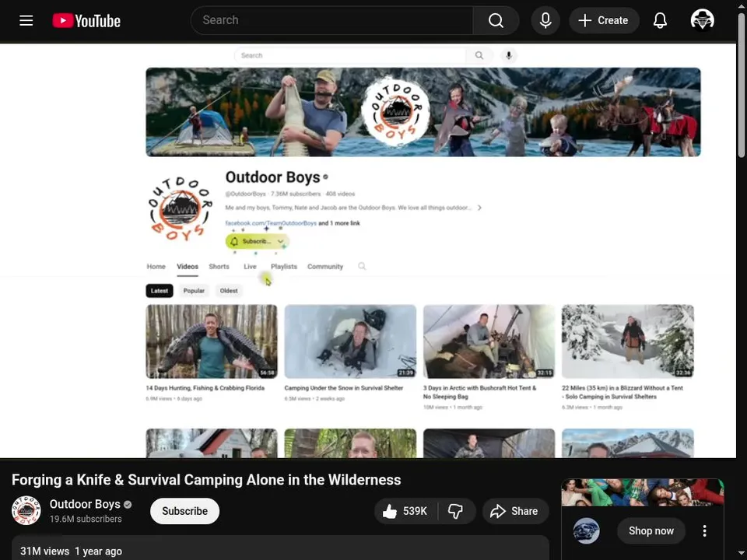The image size is (747, 560).
Task: Share the video with the Share button
Action: coord(515,512)
